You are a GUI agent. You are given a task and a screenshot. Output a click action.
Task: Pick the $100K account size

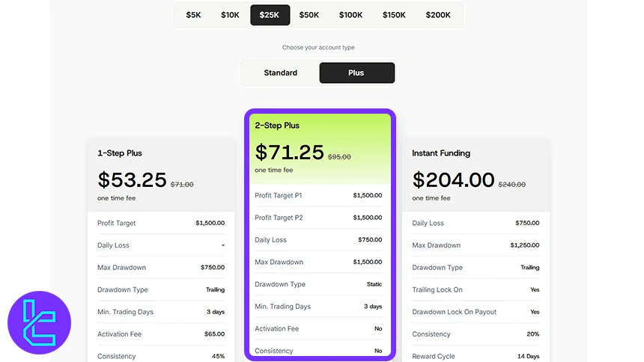350,15
